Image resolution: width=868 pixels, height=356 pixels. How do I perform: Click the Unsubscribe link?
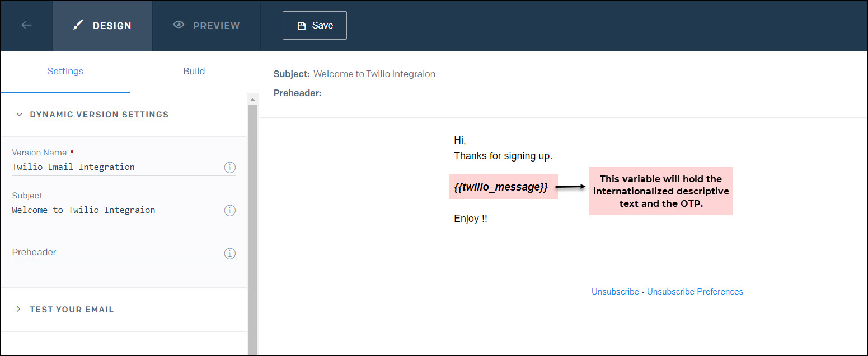click(615, 292)
